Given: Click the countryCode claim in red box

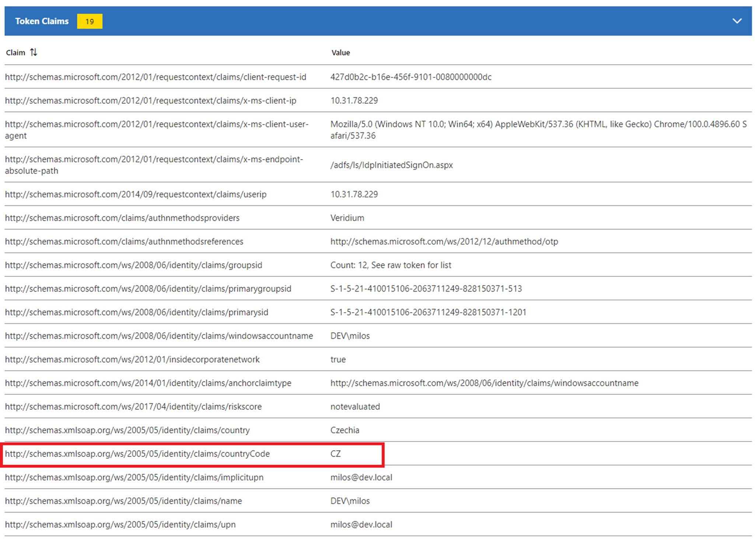Looking at the screenshot, I should click(x=137, y=454).
